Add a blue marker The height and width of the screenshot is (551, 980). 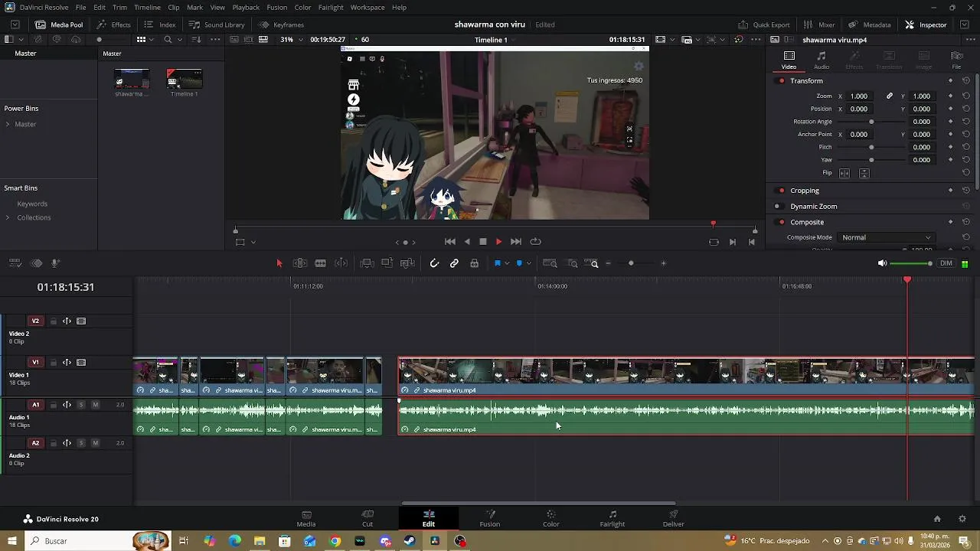click(519, 263)
